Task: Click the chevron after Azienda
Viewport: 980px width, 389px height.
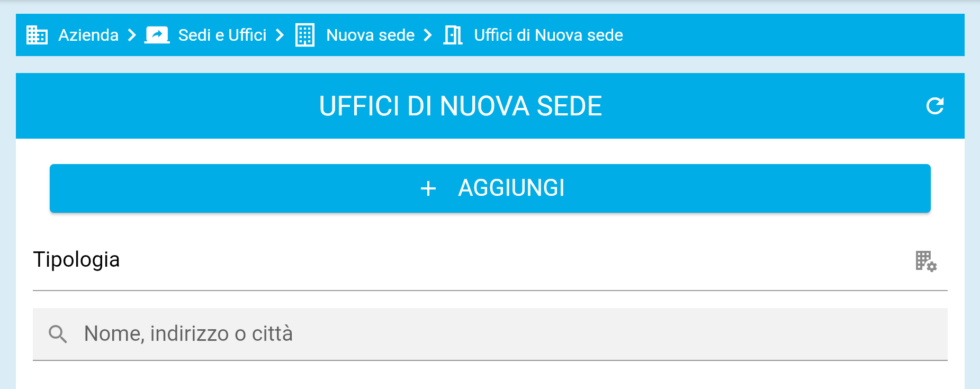Action: (132, 35)
